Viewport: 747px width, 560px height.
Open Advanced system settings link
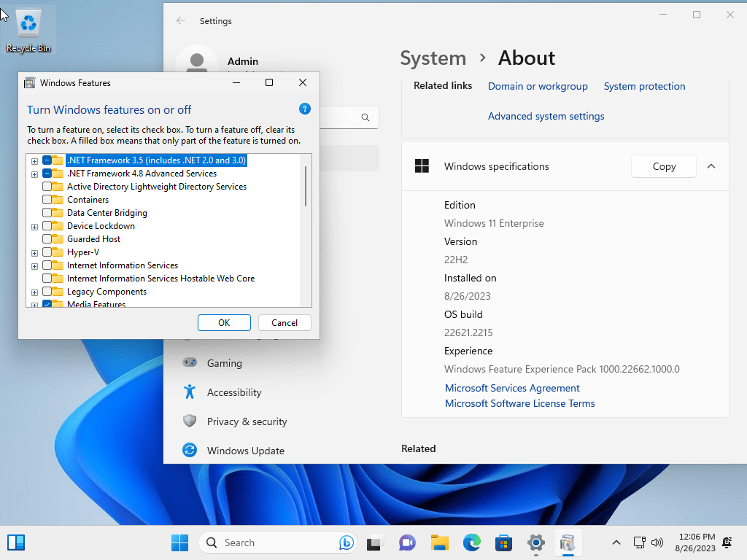pos(546,116)
